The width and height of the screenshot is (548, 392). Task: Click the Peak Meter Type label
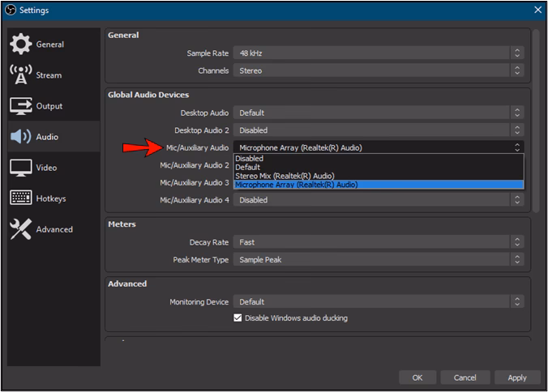tap(200, 260)
